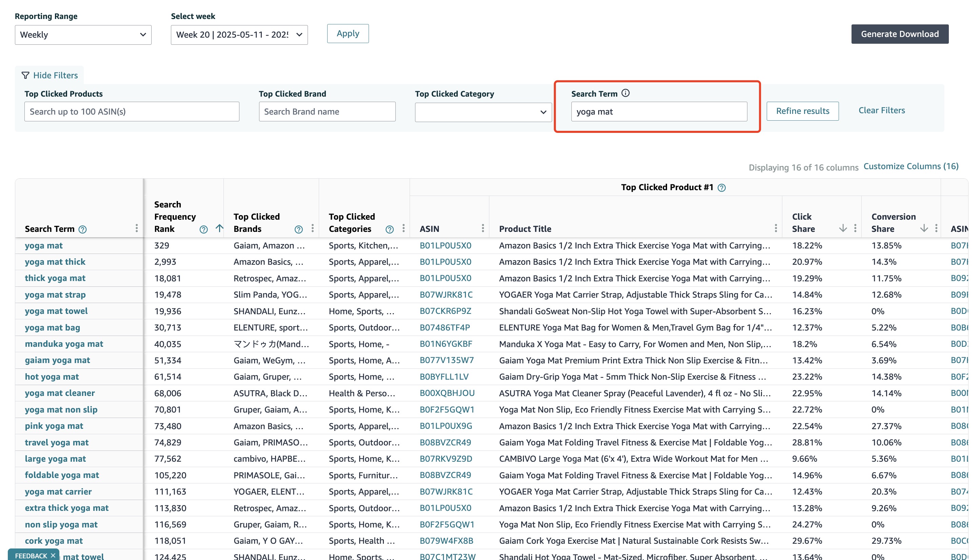Screen dimensions: 978x560
Task: Click the Search Term filter info icon
Action: pos(626,93)
